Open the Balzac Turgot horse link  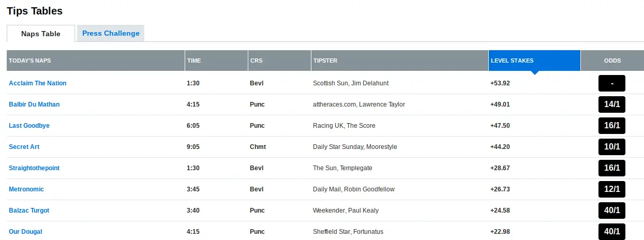[29, 211]
